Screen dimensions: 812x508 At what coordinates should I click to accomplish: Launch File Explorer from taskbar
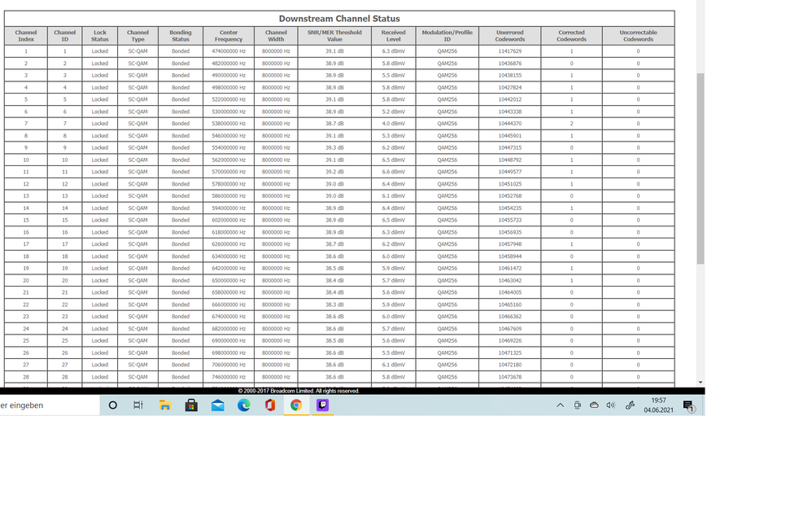[165, 405]
